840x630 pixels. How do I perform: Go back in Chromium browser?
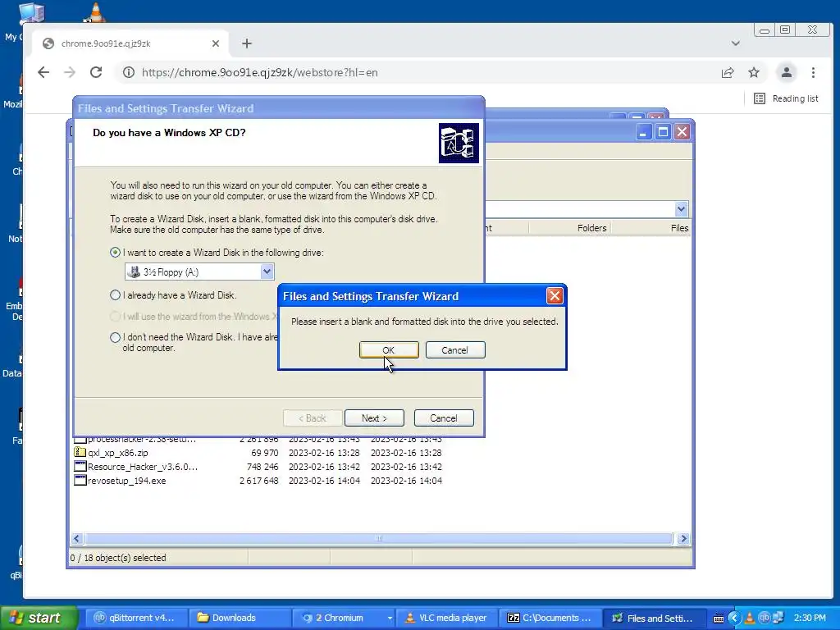point(43,72)
